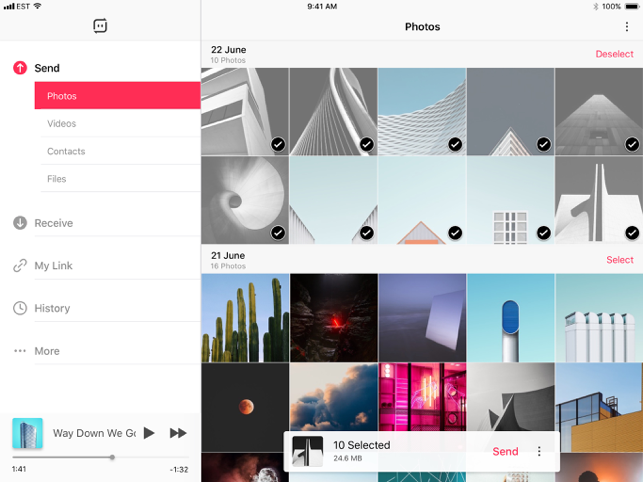Open options menu in the selection bar
The image size is (643, 482).
click(539, 451)
